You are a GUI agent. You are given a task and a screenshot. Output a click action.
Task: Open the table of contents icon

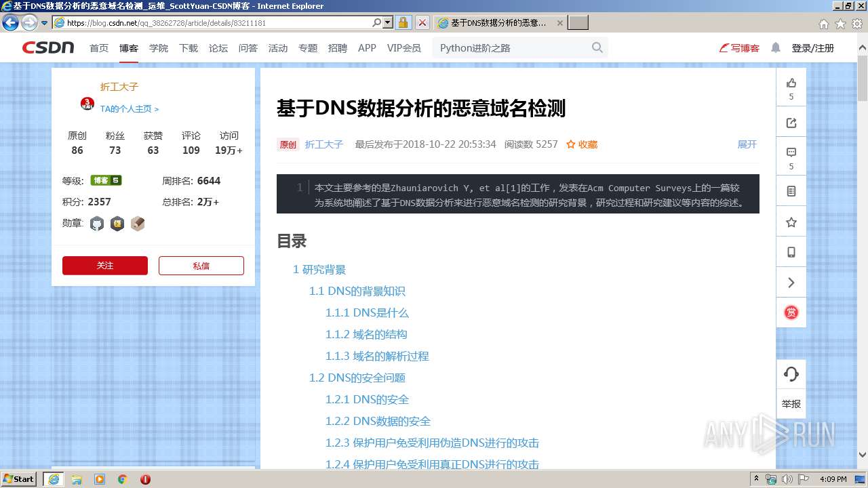pyautogui.click(x=791, y=192)
